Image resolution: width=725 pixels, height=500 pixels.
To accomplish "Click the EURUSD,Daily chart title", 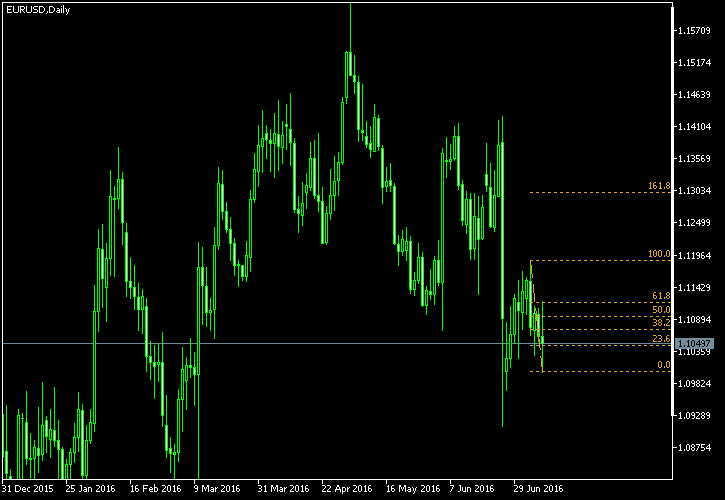I will (x=38, y=10).
